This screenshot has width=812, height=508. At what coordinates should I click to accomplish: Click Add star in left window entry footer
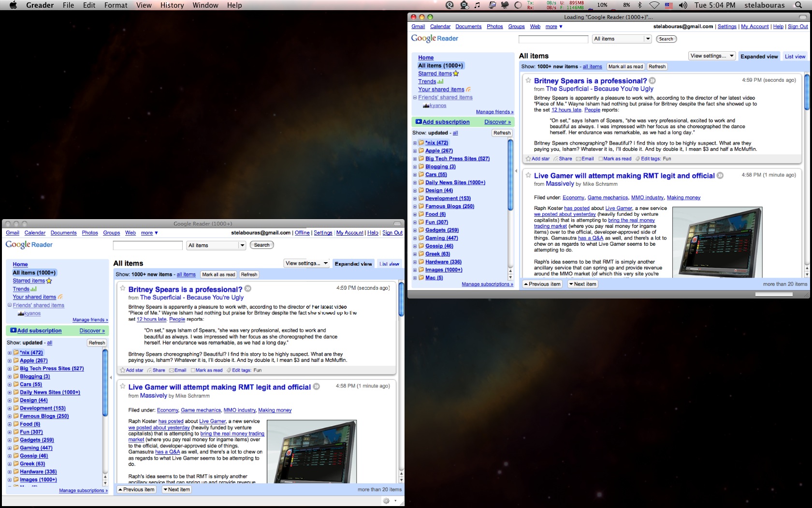coord(131,370)
